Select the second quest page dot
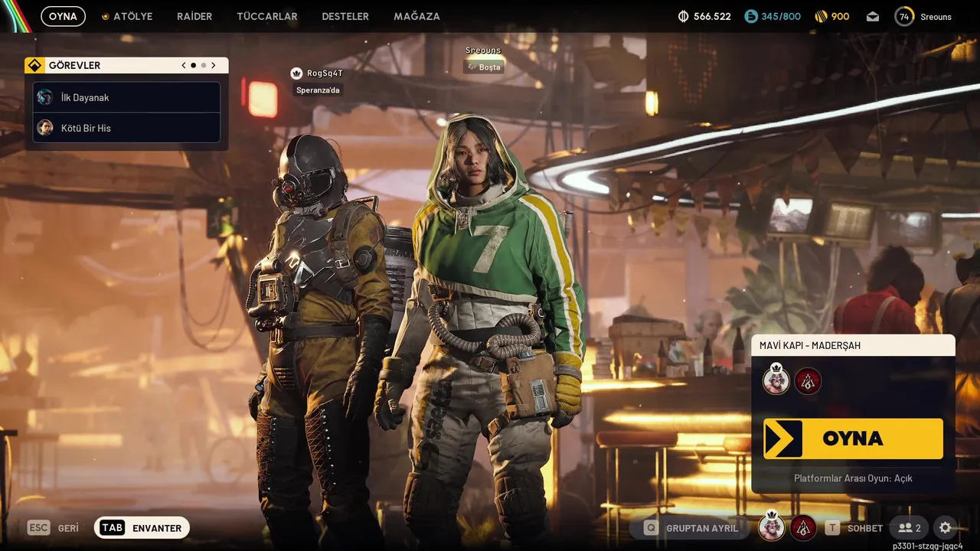Viewport: 980px width, 551px height. [x=203, y=66]
